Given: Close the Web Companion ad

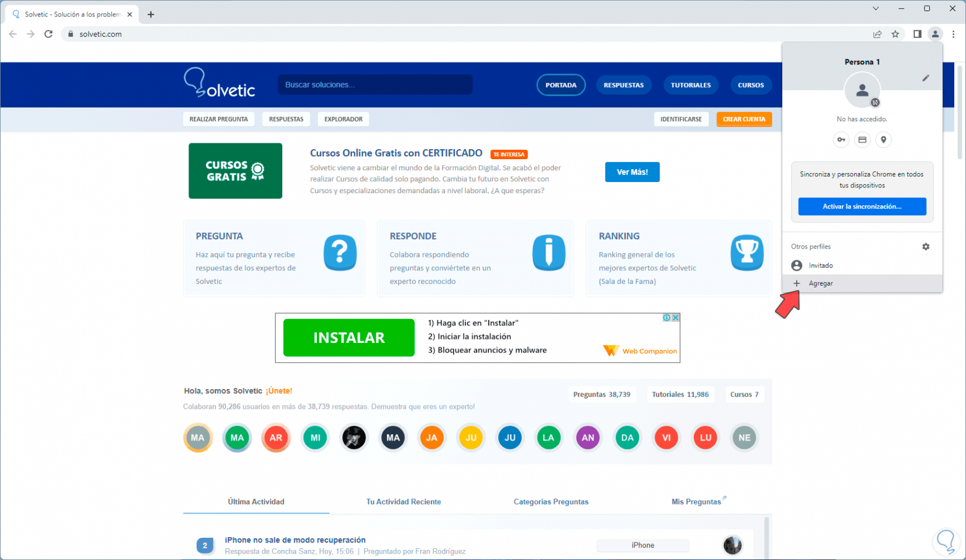Looking at the screenshot, I should 676,318.
